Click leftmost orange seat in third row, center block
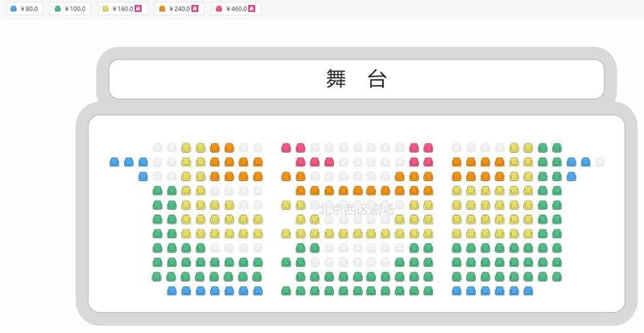 [286, 176]
